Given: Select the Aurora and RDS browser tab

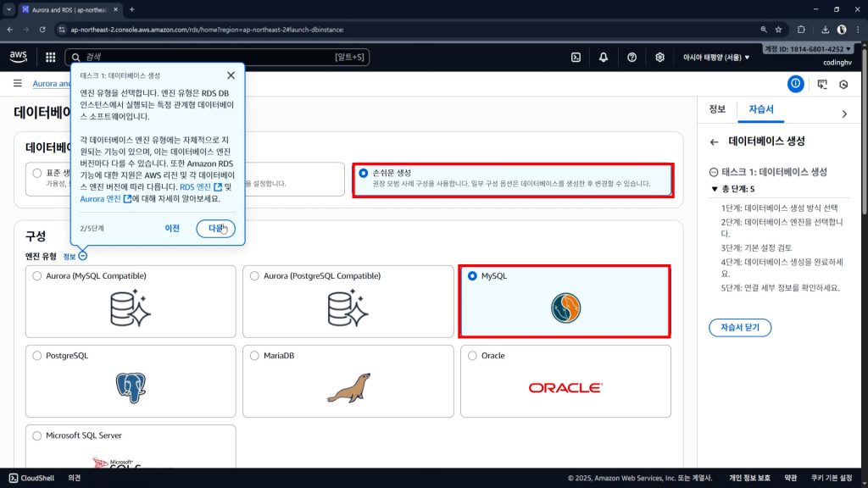Looking at the screenshot, I should point(70,10).
